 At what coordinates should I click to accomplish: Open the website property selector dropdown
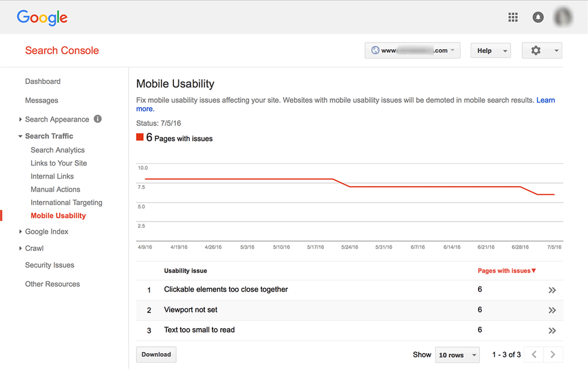point(413,50)
